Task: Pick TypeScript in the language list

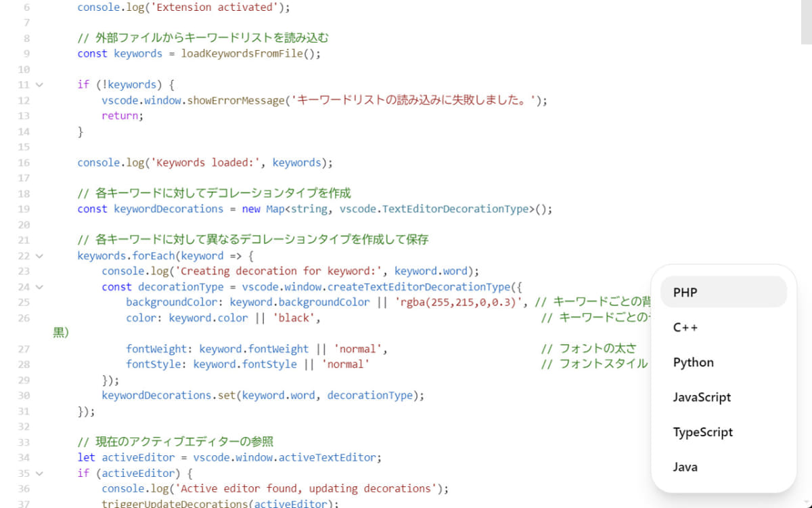Action: 702,432
